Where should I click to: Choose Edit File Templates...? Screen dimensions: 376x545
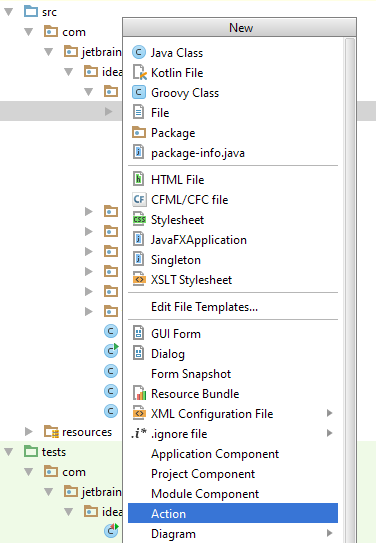tap(233, 307)
